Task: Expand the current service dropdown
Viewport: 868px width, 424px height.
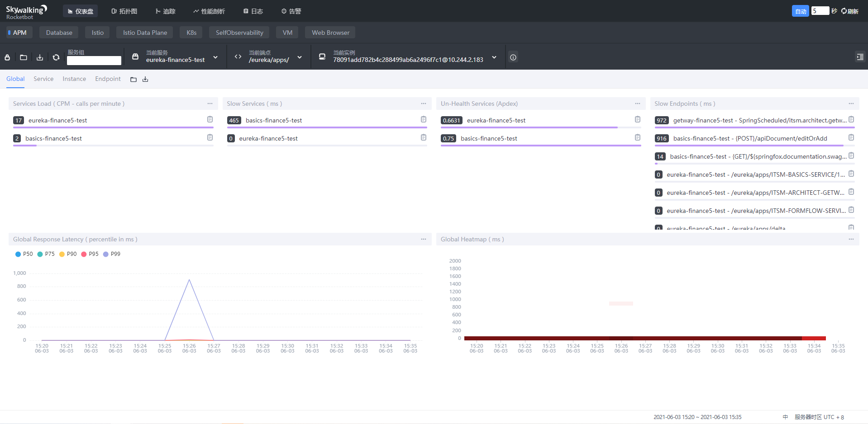Action: click(x=215, y=57)
